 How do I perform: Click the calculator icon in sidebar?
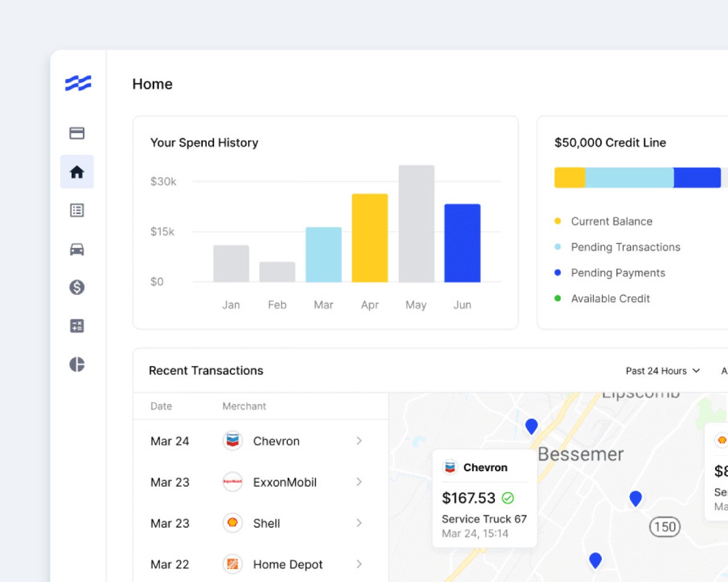[x=77, y=326]
